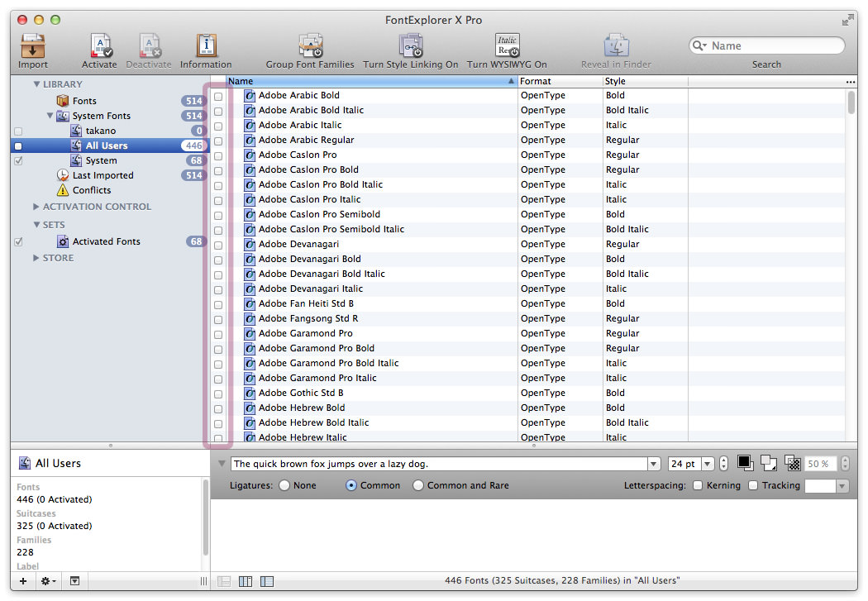Screen dimensions: 868x601
Task: Expand the STORE section
Action: (x=36, y=258)
